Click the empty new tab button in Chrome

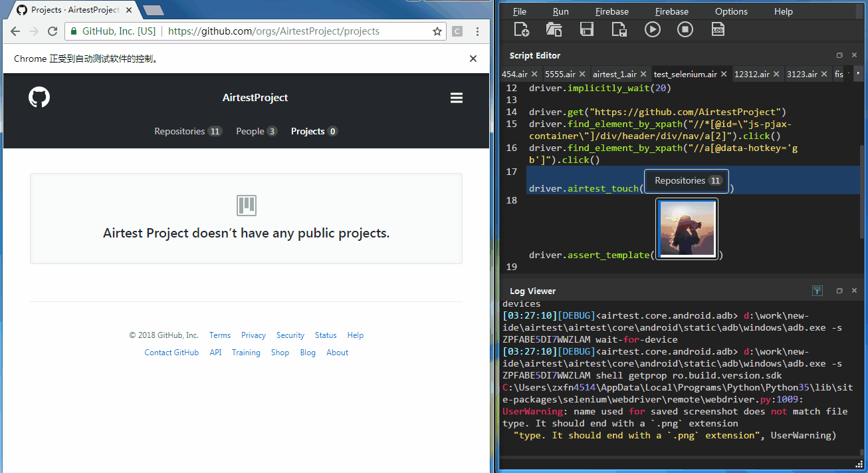click(154, 10)
